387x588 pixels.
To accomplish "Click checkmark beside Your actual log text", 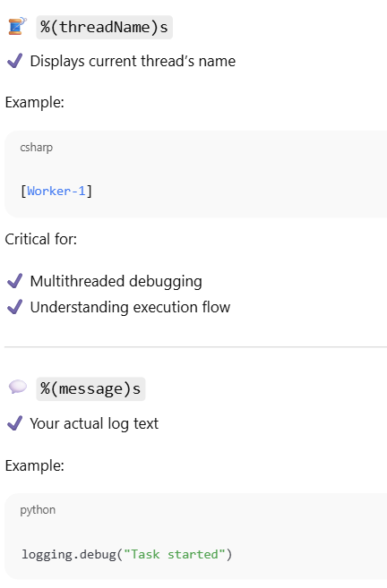I will click(15, 423).
